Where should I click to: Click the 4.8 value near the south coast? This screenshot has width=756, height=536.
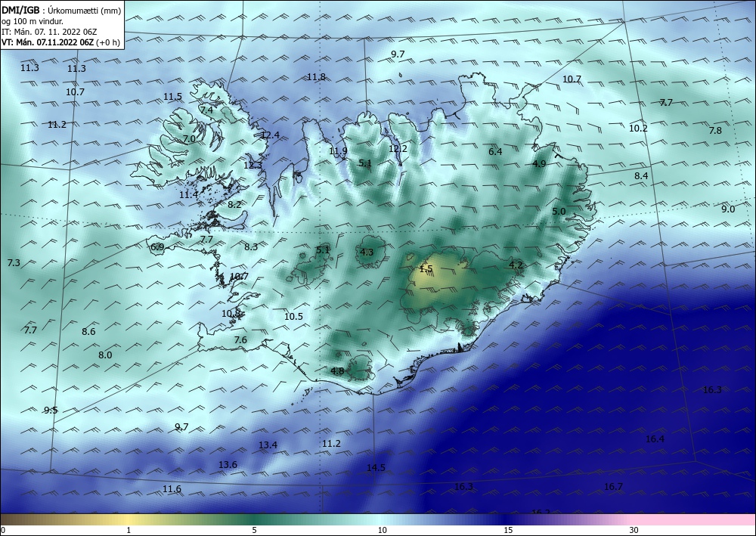[x=337, y=370]
